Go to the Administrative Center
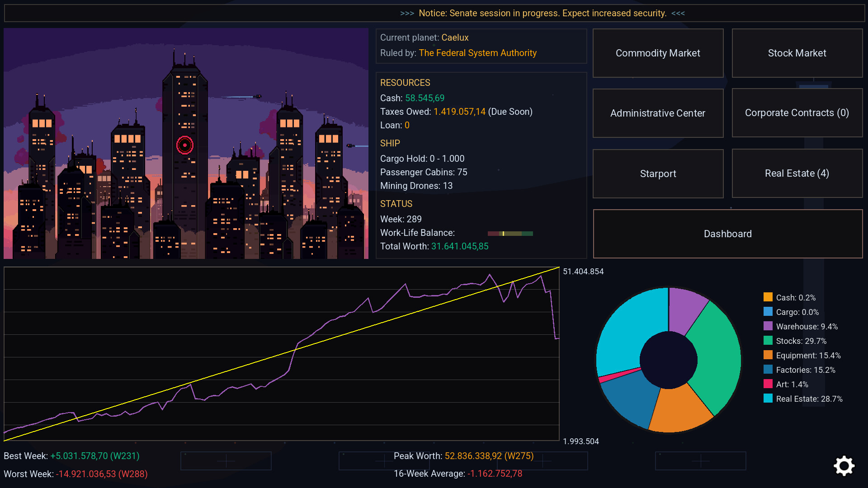868x488 pixels. pyautogui.click(x=658, y=113)
